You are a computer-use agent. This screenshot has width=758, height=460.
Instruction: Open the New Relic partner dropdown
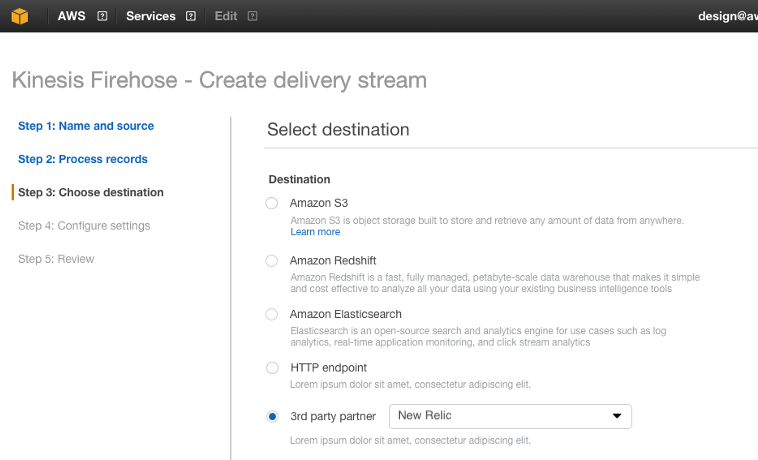click(510, 417)
